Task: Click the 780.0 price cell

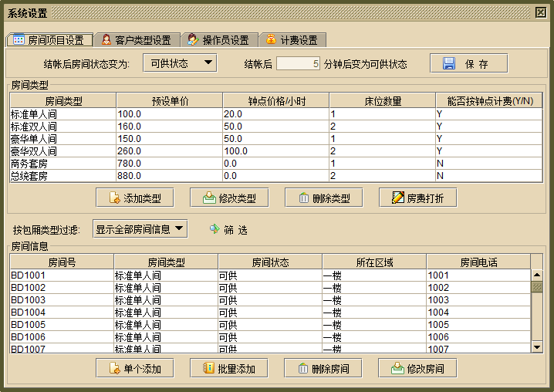Action: [x=170, y=164]
